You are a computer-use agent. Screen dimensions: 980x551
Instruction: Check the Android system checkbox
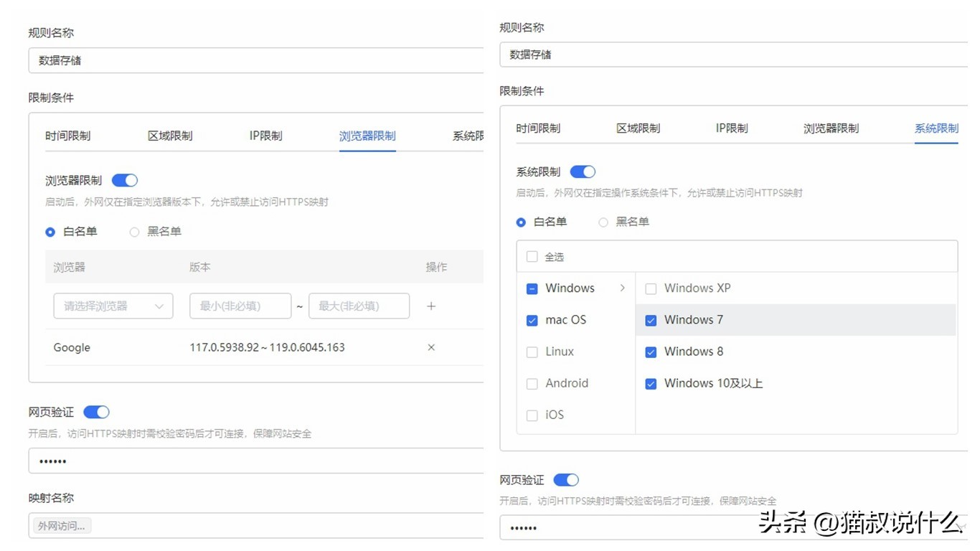click(532, 383)
